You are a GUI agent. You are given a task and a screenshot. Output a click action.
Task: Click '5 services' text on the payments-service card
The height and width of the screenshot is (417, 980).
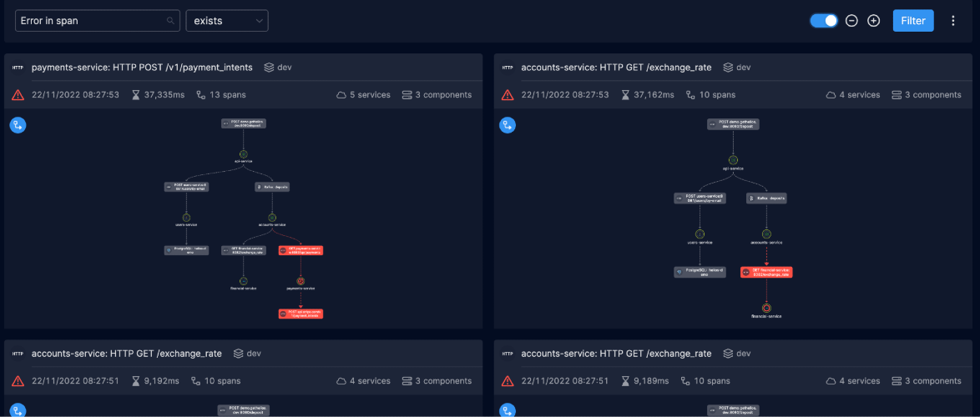coord(370,95)
